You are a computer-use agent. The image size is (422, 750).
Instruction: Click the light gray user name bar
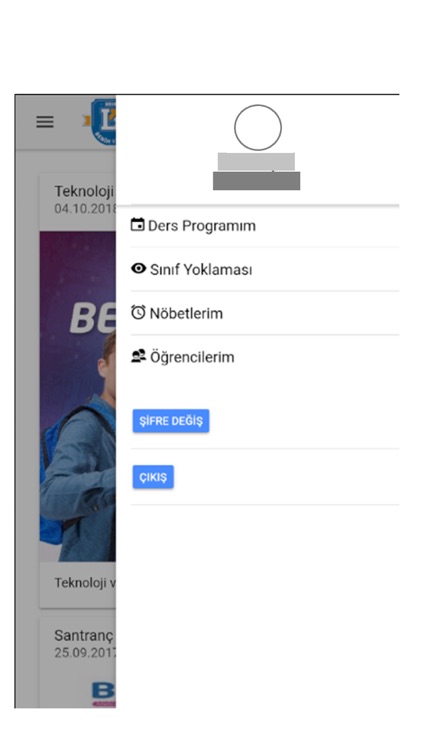[256, 162]
